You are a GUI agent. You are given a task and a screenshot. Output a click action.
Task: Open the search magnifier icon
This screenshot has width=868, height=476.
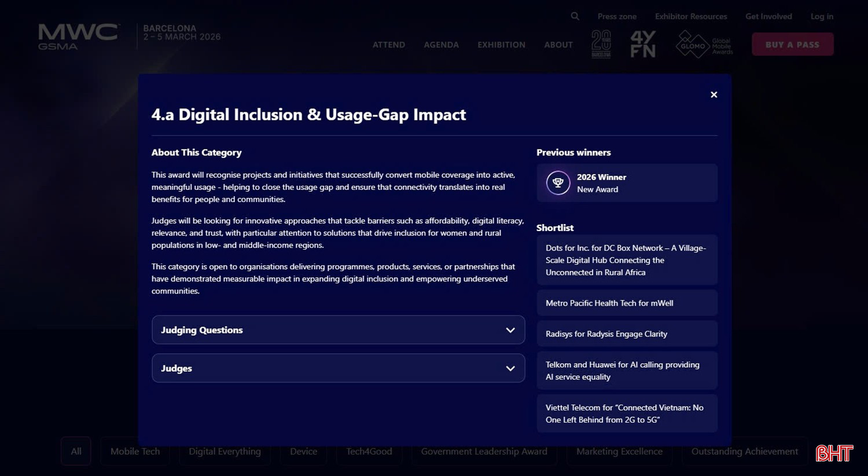[575, 16]
